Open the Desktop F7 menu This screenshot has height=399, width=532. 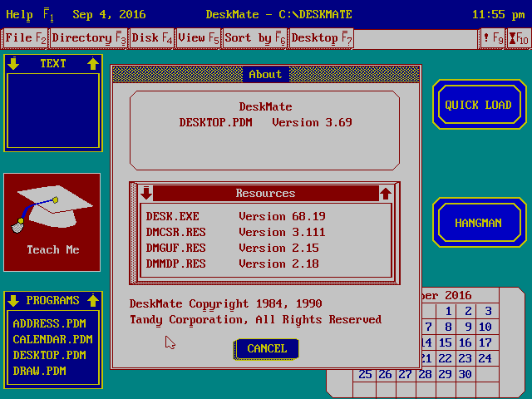pyautogui.click(x=322, y=38)
